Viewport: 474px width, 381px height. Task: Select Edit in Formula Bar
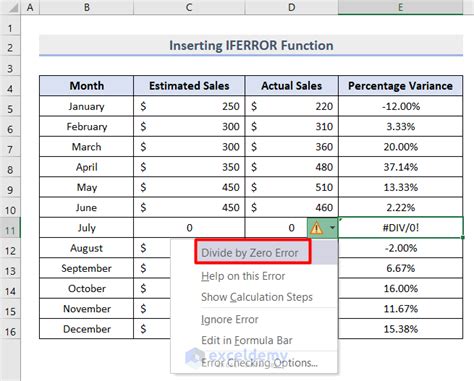(247, 340)
